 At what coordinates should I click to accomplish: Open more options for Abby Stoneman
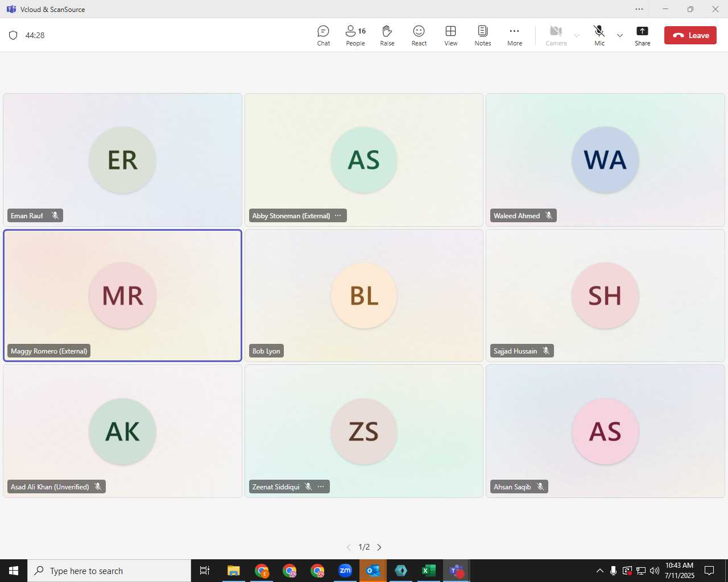tap(338, 215)
